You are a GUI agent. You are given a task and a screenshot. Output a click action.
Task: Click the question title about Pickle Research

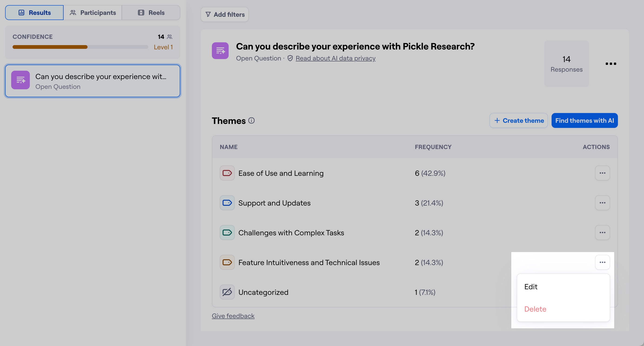pos(355,46)
